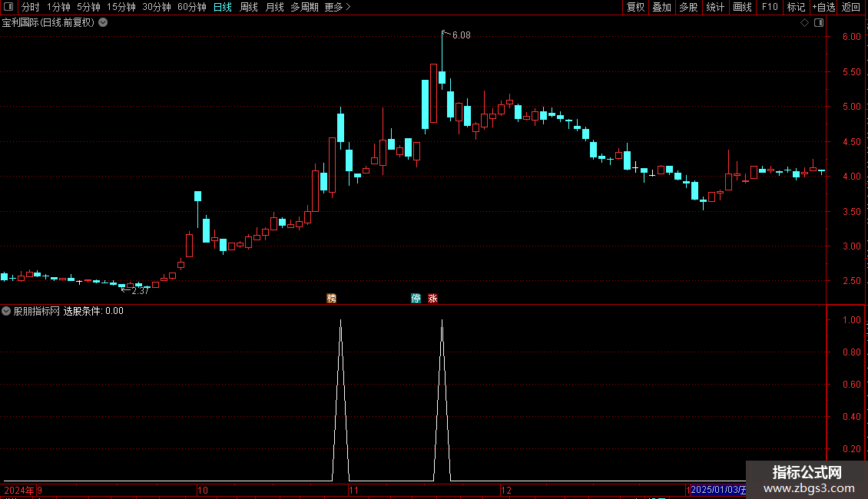
Task: Add stock with +自选 button
Action: (x=823, y=7)
